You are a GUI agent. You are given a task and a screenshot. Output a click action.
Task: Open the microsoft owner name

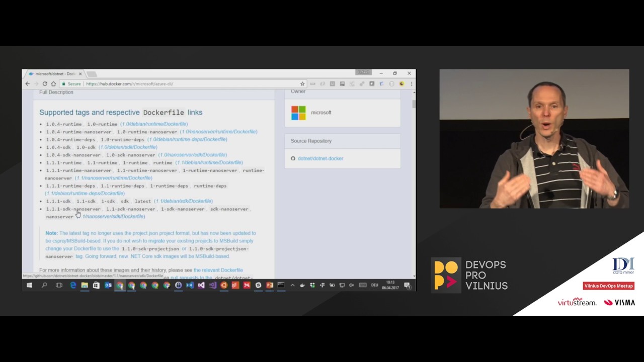[x=321, y=113]
